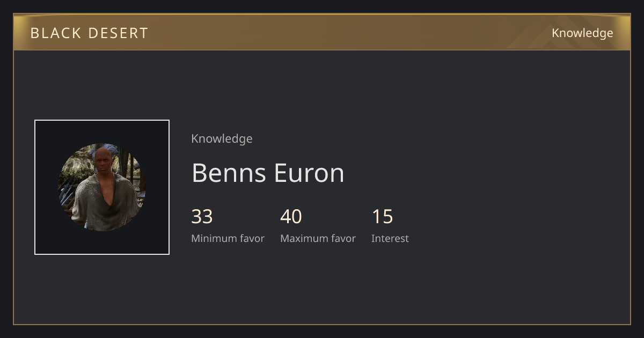The image size is (644, 338).
Task: Open the Knowledge label in the gold header
Action: 582,33
